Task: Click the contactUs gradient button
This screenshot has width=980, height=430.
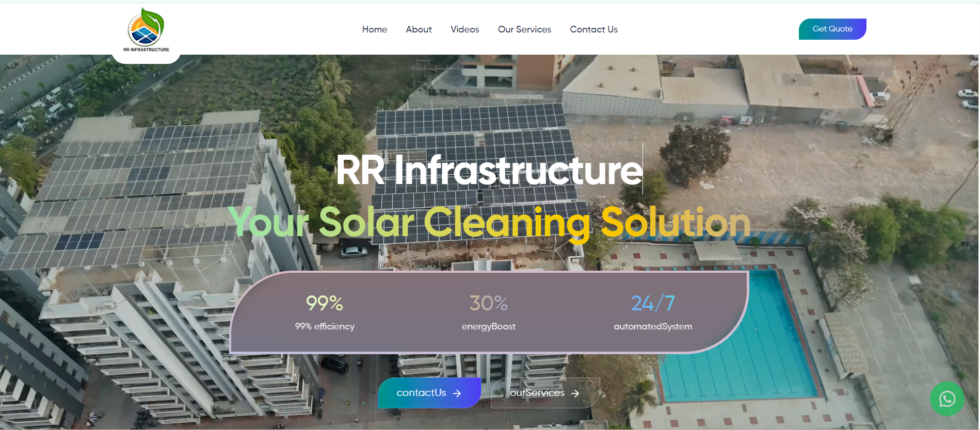Action: 429,393
